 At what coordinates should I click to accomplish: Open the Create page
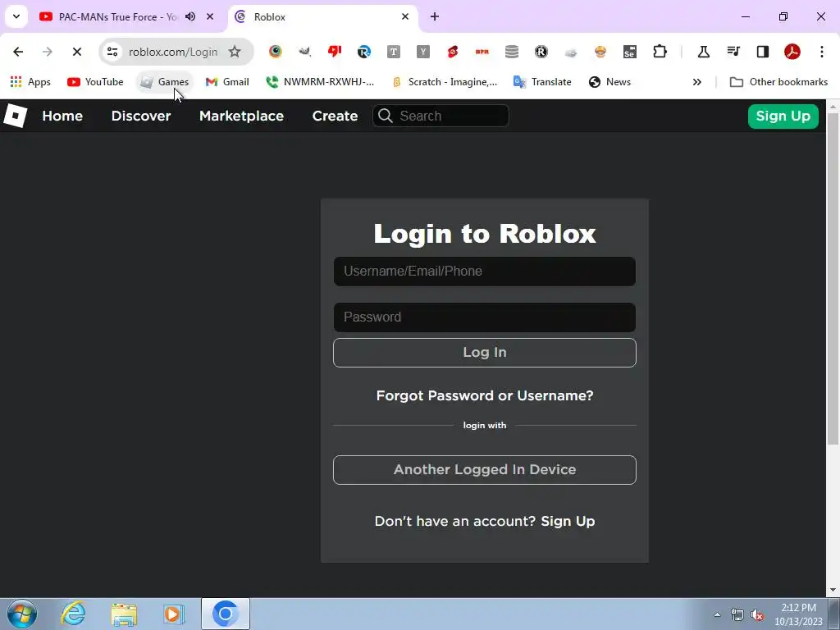point(335,116)
